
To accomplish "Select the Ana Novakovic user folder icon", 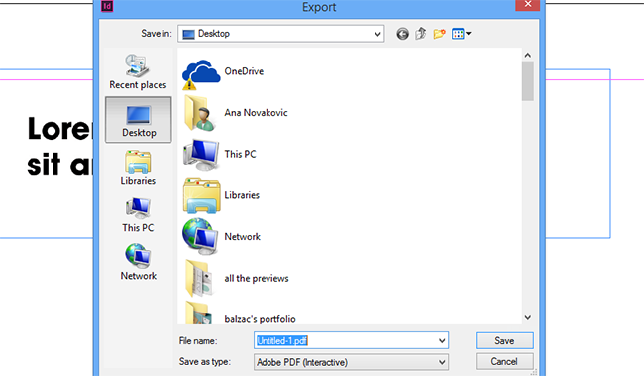I will [x=200, y=113].
